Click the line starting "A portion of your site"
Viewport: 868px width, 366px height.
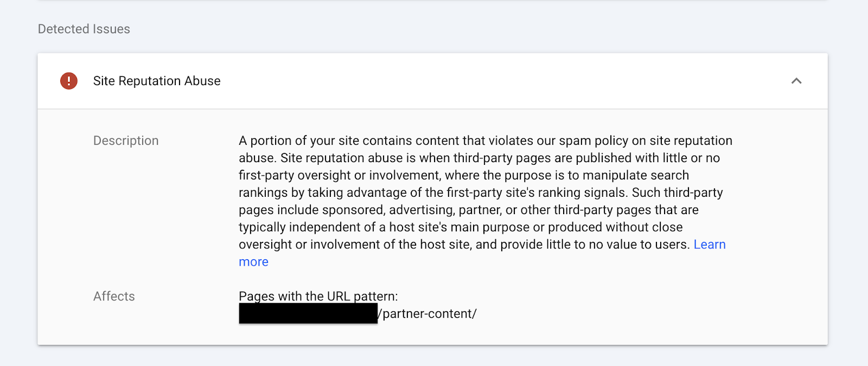[486, 140]
